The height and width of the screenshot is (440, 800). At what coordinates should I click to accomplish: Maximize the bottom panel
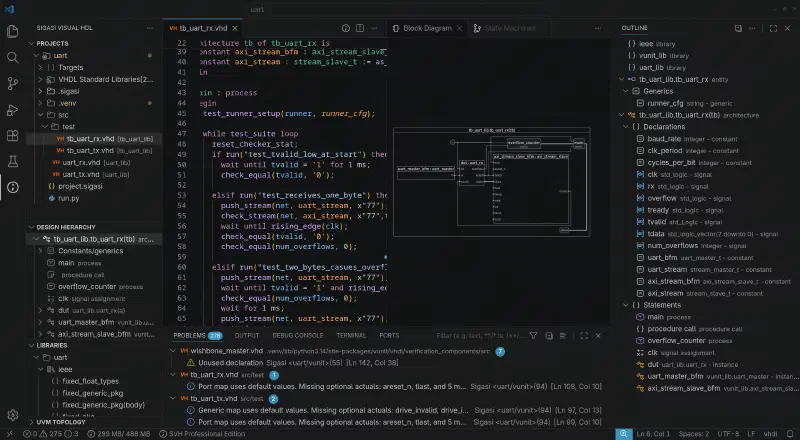(584, 335)
